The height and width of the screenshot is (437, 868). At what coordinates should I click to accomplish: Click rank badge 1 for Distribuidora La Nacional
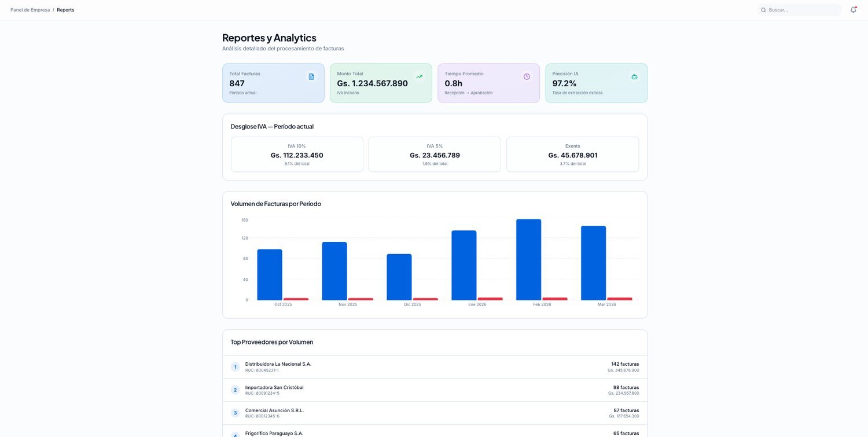pyautogui.click(x=235, y=367)
